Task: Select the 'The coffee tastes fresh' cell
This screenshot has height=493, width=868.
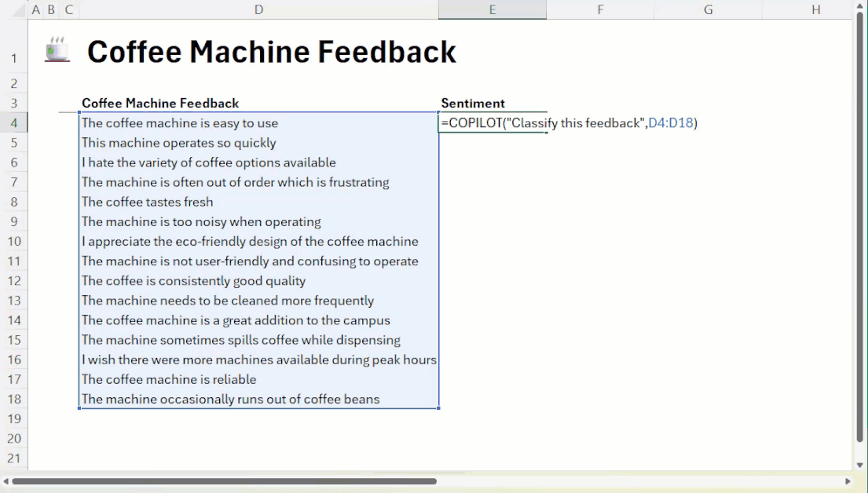Action: tap(148, 202)
